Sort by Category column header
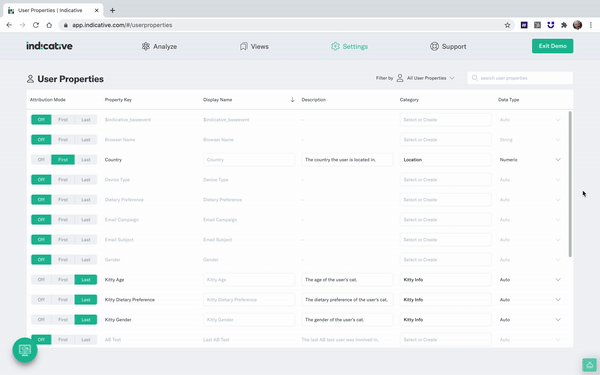This screenshot has height=375, width=600. (409, 100)
